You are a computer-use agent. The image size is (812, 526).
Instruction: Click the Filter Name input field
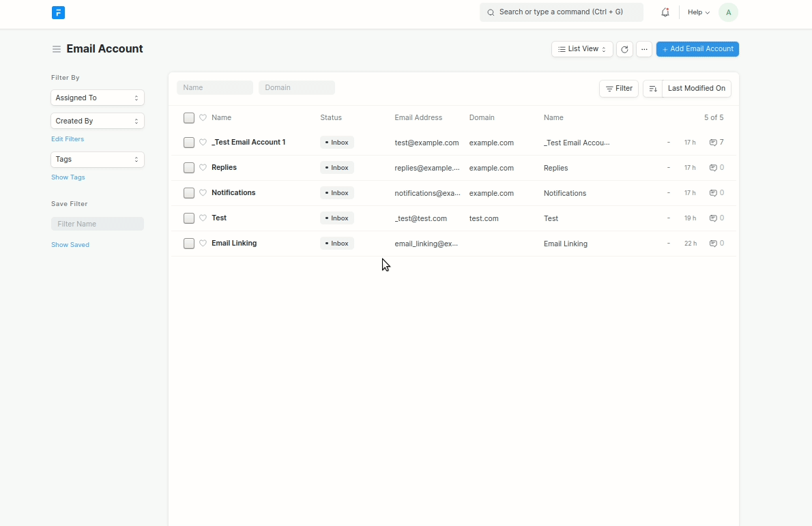click(x=98, y=224)
